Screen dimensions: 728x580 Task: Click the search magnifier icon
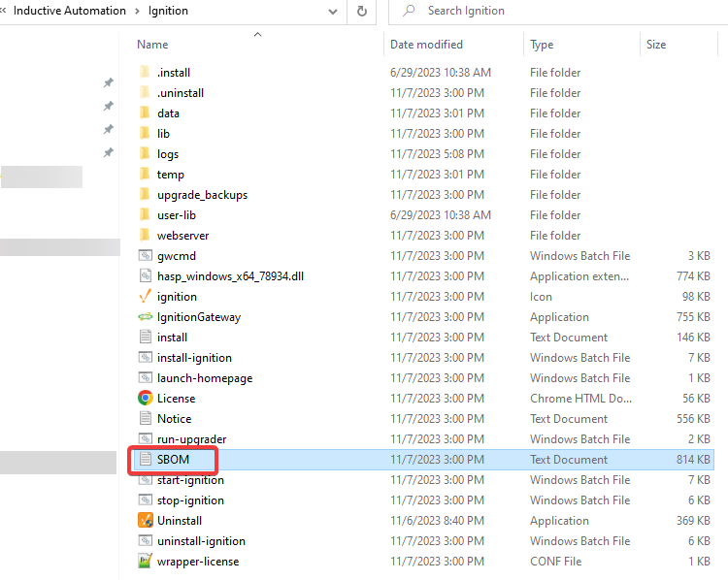(x=409, y=11)
